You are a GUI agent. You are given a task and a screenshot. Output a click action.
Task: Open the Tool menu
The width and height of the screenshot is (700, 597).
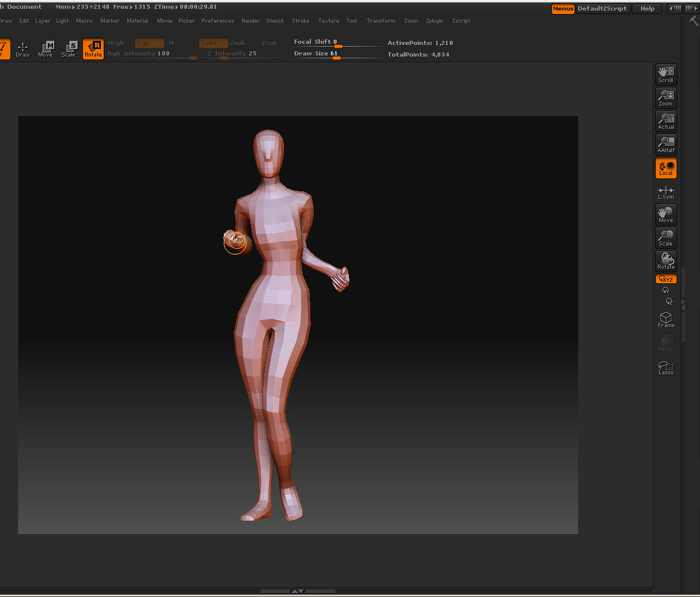[x=352, y=21]
